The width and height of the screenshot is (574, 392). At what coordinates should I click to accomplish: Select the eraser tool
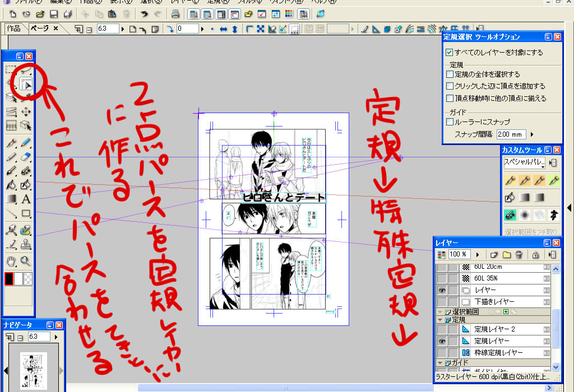(x=26, y=156)
